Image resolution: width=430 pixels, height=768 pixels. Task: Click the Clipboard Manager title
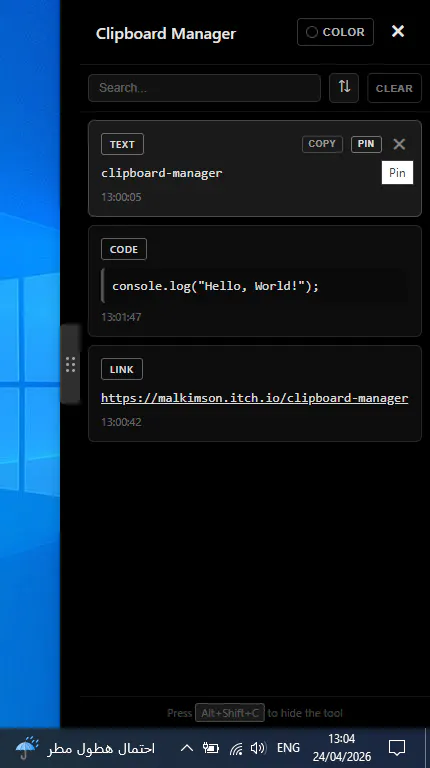coord(166,33)
